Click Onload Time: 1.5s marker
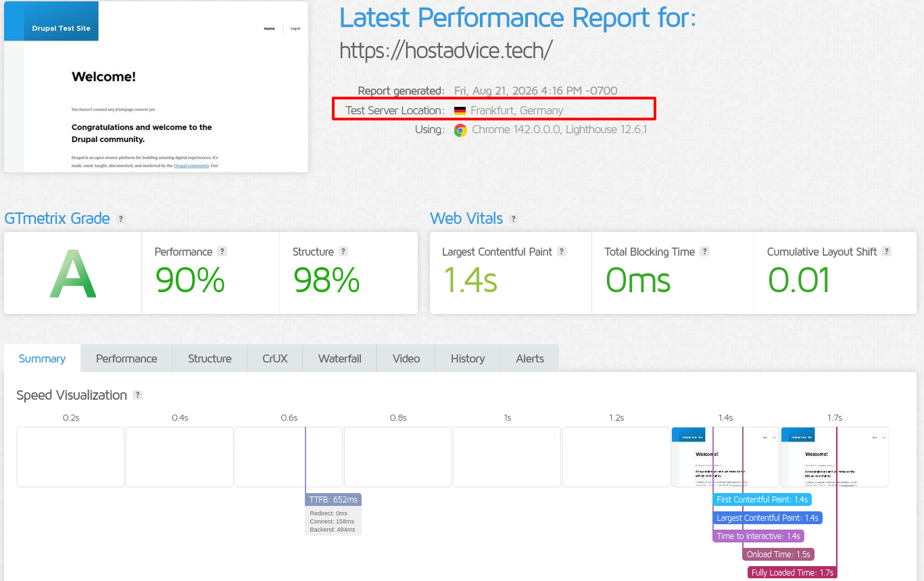 click(778, 555)
